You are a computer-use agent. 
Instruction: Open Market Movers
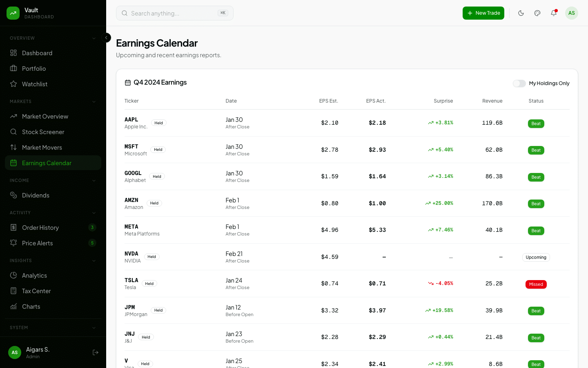[42, 147]
